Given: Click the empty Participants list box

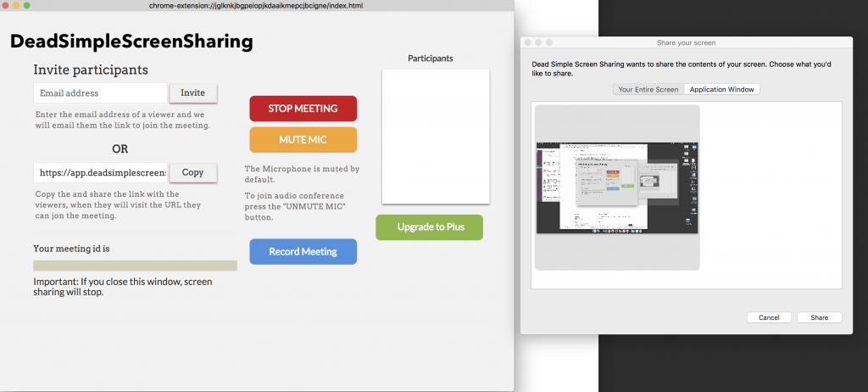Looking at the screenshot, I should coord(436,137).
